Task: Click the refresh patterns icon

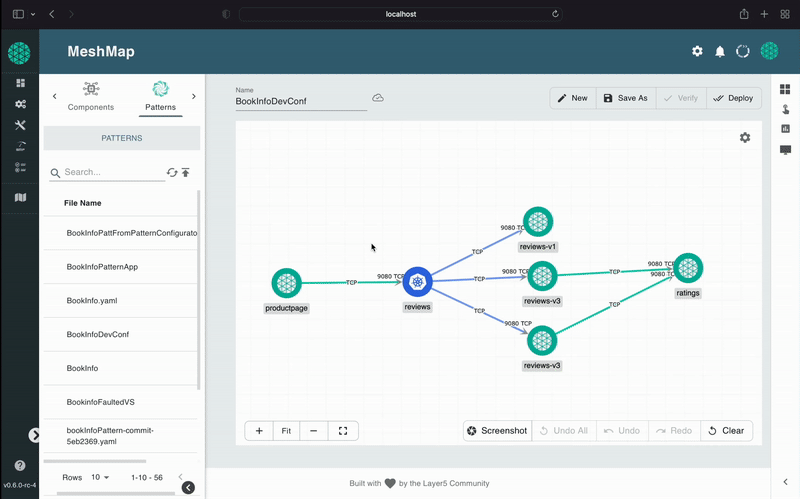Action: pos(172,172)
